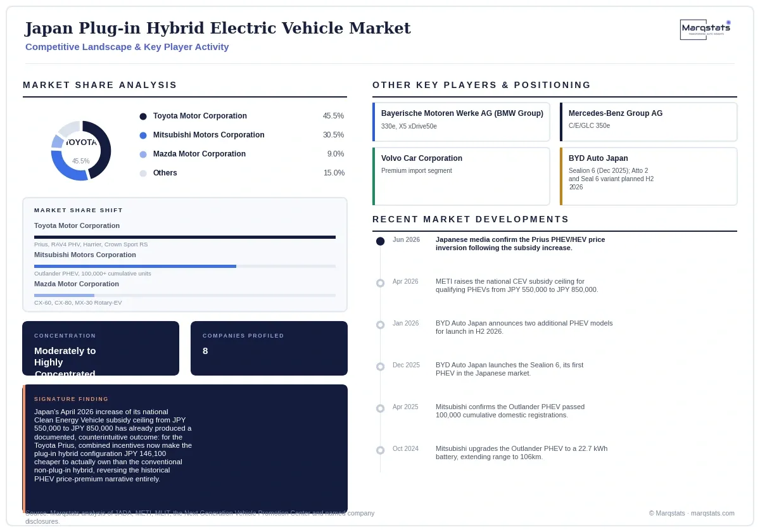Image resolution: width=760 pixels, height=532 pixels.
Task: Click the Toyota market share donut chart
Action: [81, 151]
